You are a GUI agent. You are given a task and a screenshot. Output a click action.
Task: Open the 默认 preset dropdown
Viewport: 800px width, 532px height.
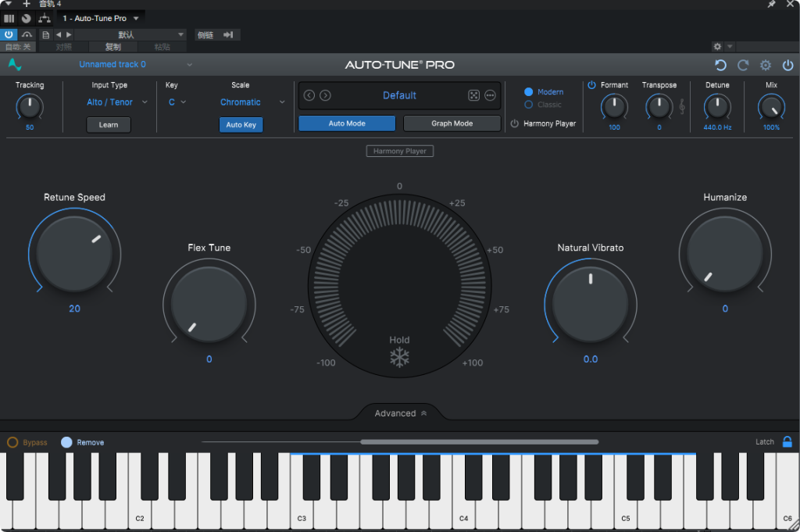click(130, 34)
